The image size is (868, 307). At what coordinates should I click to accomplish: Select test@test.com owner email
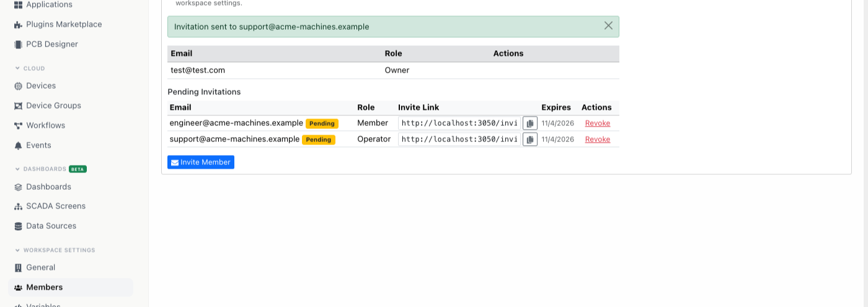click(198, 70)
